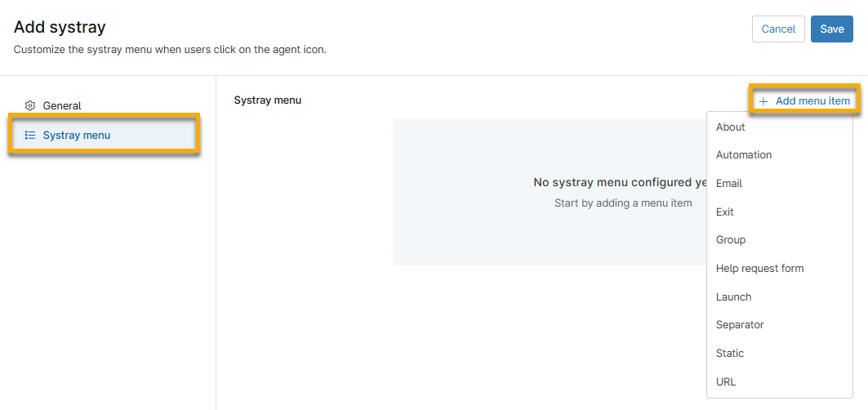Screen dimensions: 868x410
Task: Click the gear icon beside General
Action: (x=30, y=105)
